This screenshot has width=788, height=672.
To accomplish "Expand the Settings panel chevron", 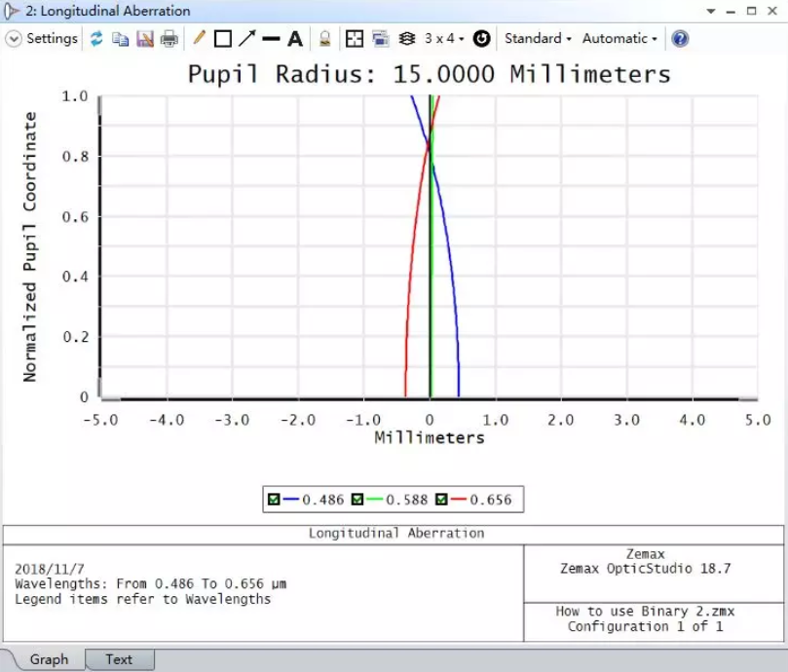I will tap(14, 39).
